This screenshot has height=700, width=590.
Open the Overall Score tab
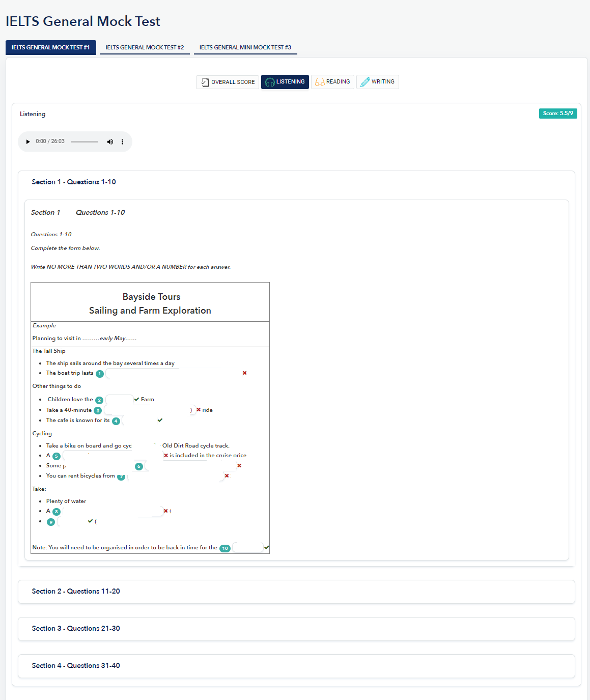(228, 82)
